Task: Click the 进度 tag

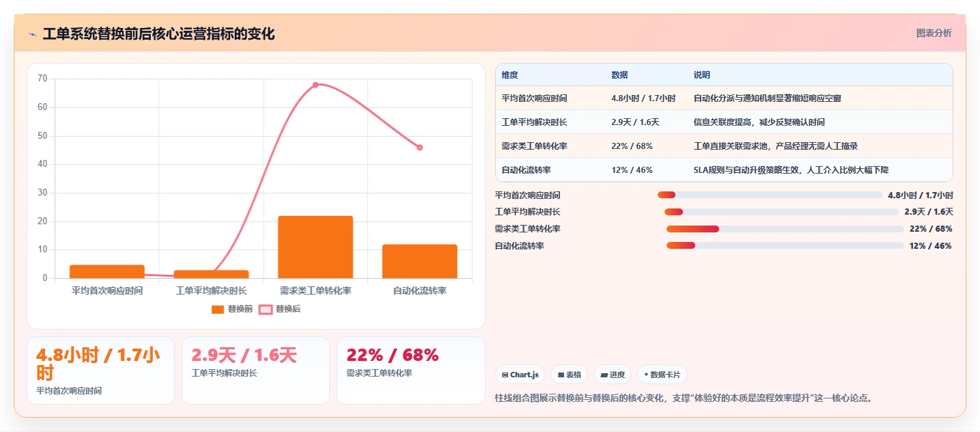Action: [x=613, y=375]
